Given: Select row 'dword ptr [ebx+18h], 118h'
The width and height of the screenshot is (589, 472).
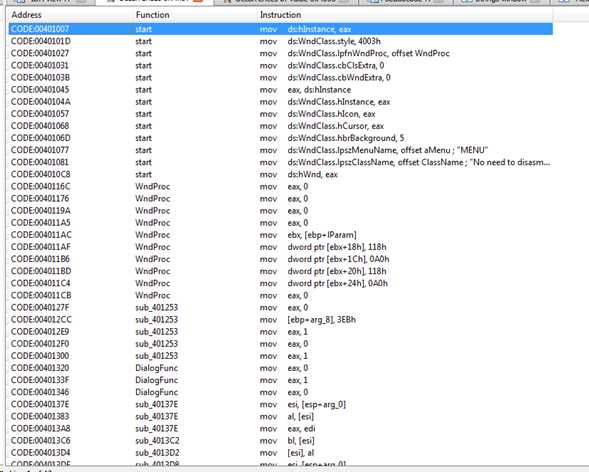Looking at the screenshot, I should (x=280, y=247).
